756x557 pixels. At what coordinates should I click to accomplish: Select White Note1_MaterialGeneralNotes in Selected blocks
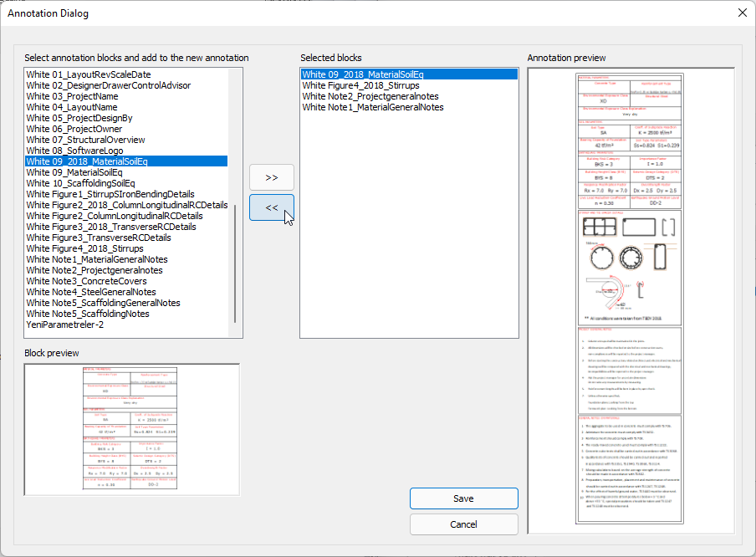(372, 107)
